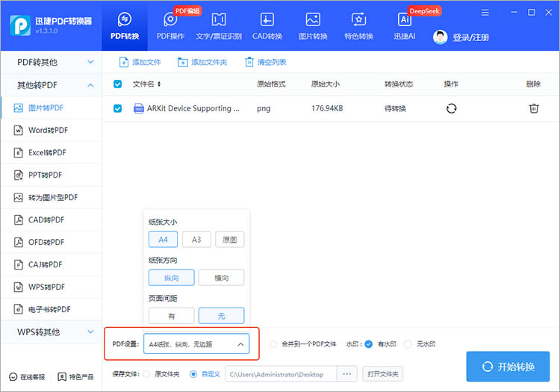The width and height of the screenshot is (560, 392).
Task: Select CAJ转PDF in the sidebar
Action: pos(52,264)
